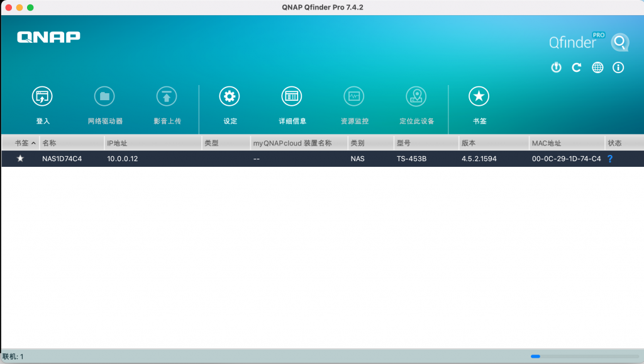Click IP address 10.0.0.12
Image resolution: width=644 pixels, height=364 pixels.
pos(123,159)
